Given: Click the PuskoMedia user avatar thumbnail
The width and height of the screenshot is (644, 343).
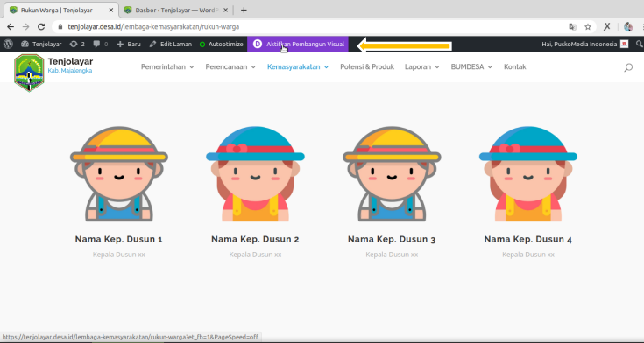Looking at the screenshot, I should [x=624, y=44].
